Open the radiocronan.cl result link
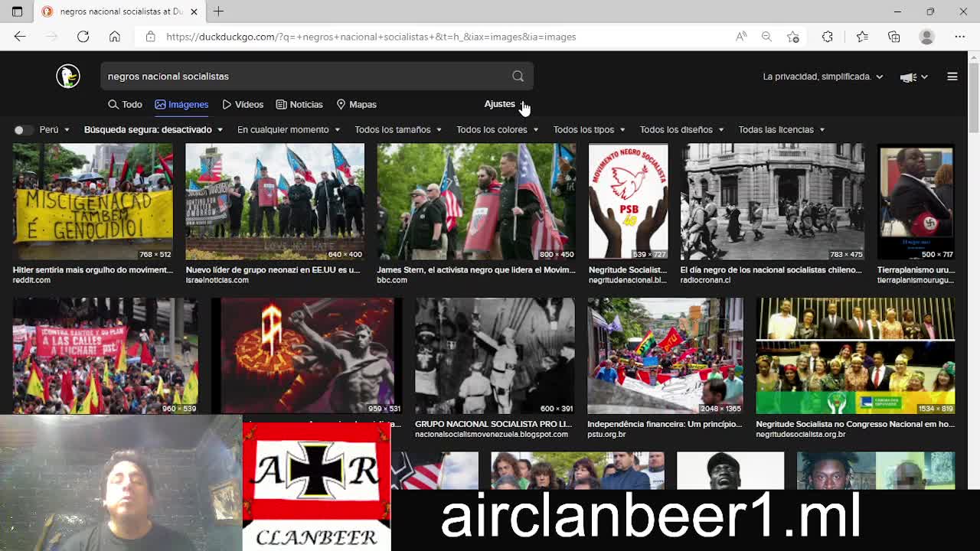 click(705, 280)
